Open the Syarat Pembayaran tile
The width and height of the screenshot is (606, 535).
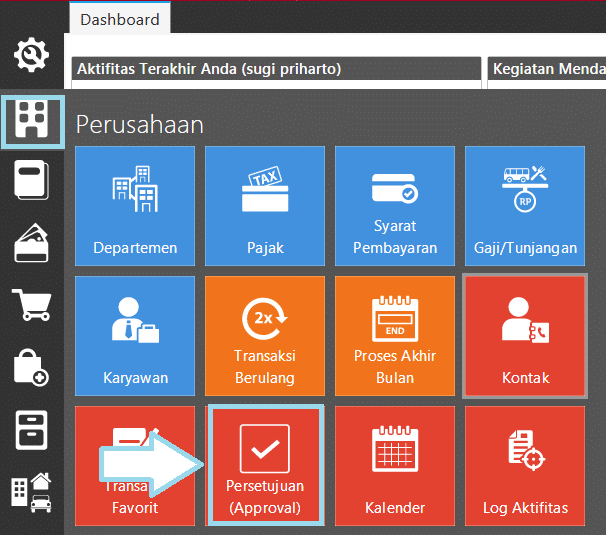[395, 206]
